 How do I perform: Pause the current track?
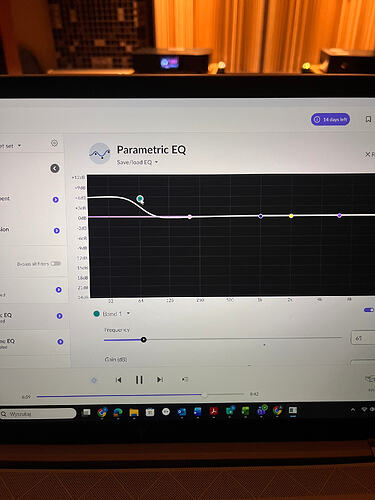(x=139, y=380)
